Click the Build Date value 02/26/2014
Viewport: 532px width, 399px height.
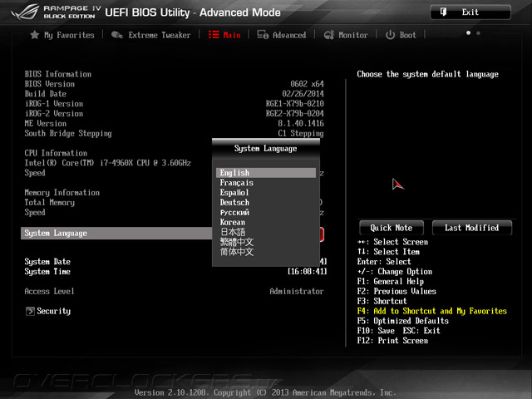[303, 94]
